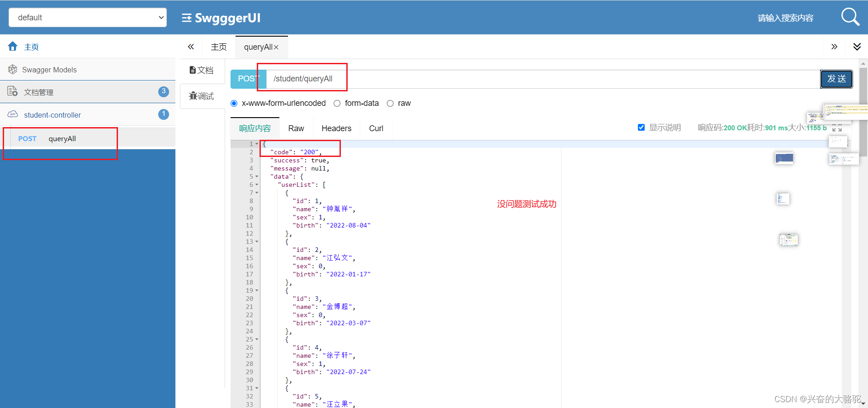This screenshot has width=868, height=408.
Task: Click the SwgggerUI logo in the header
Action: (221, 18)
